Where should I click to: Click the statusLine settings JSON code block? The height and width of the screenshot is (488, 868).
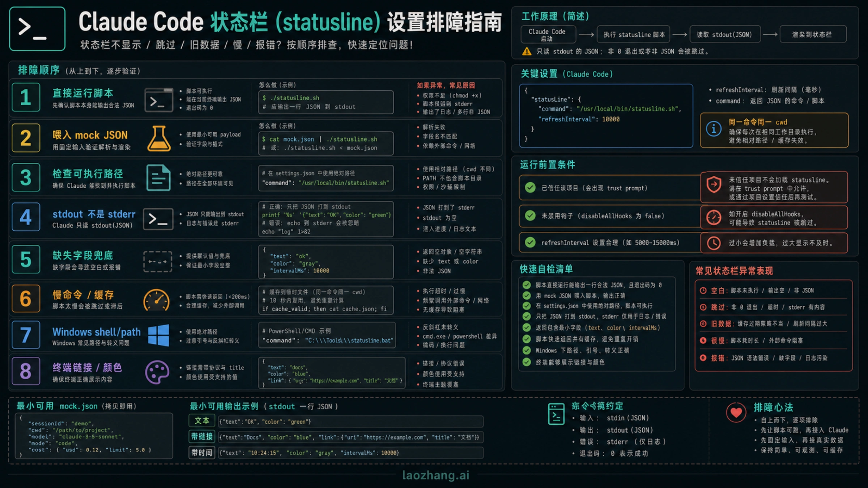(x=606, y=116)
